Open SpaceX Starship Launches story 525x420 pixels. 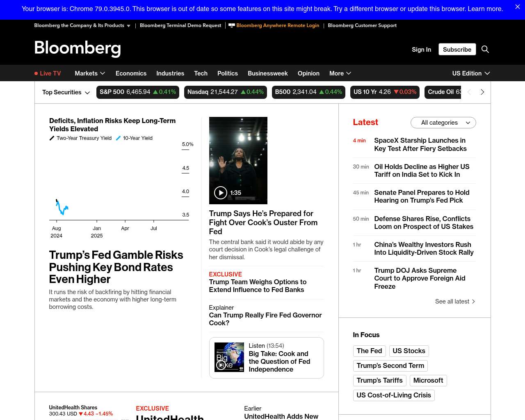tap(420, 144)
